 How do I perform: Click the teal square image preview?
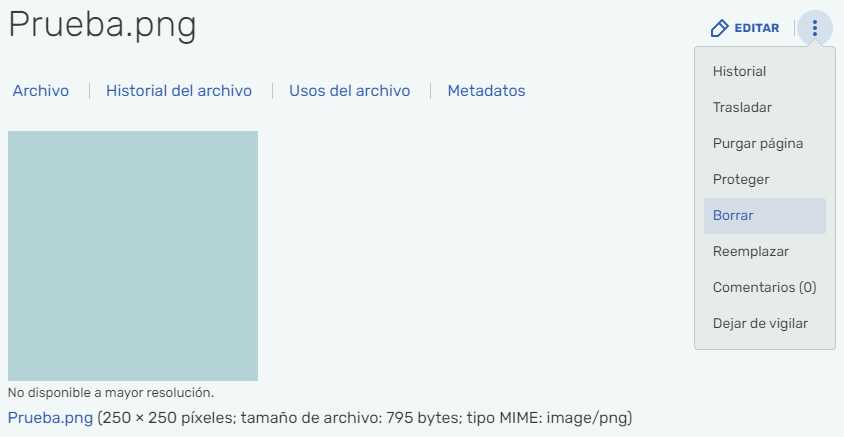click(x=133, y=256)
